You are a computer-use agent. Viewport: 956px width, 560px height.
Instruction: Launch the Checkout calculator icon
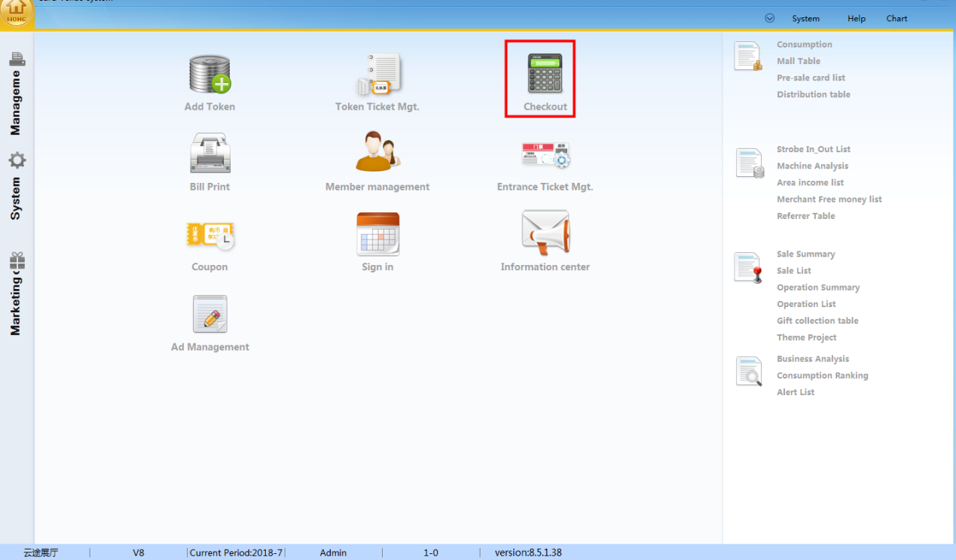[x=545, y=74]
